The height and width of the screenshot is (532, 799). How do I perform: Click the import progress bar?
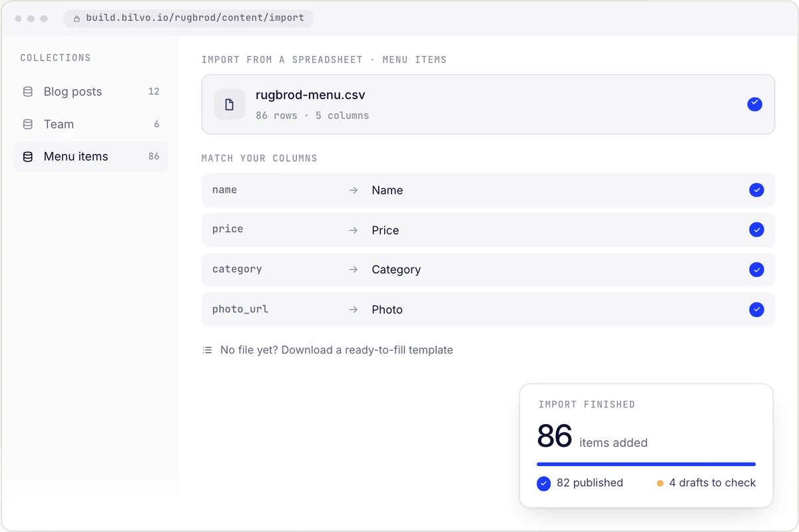(x=646, y=464)
